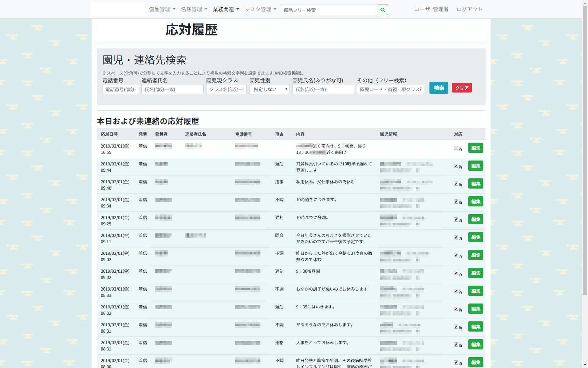Click the 園児氏名(ふりがな可) input field
Screen dimensions: 588x368
pos(323,89)
